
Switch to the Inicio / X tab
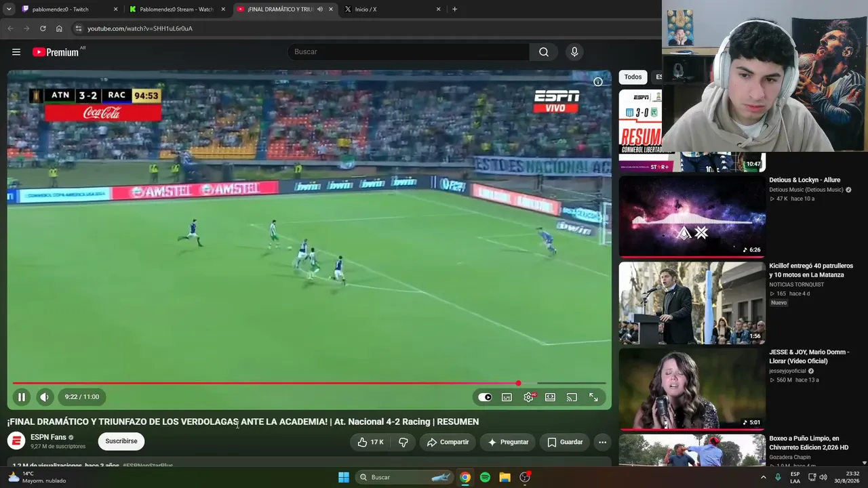click(x=393, y=9)
